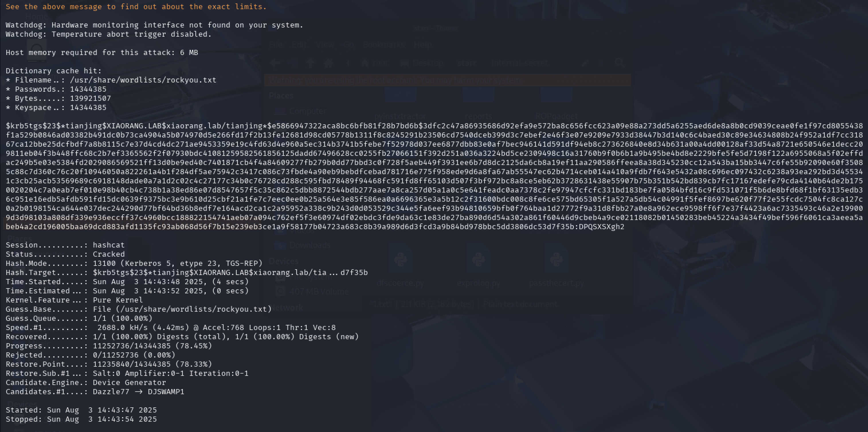868x432 pixels.
Task: Click the 'Rejected.........: 0/11252736 (0.00%)' line
Action: click(x=90, y=355)
